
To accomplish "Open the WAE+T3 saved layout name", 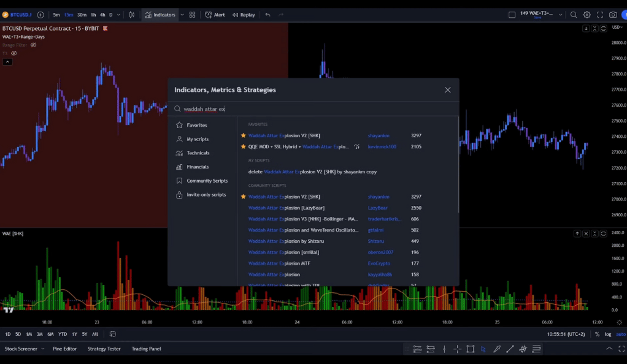I will tap(537, 14).
